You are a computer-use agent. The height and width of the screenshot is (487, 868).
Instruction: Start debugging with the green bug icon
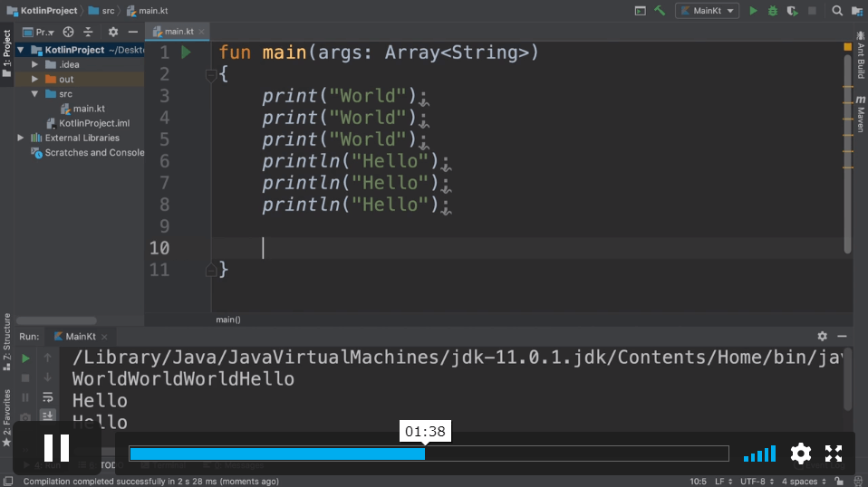coord(773,11)
